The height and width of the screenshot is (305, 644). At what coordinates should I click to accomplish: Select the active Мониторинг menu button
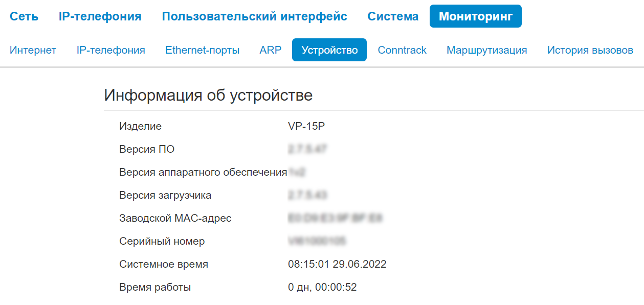coord(475,16)
